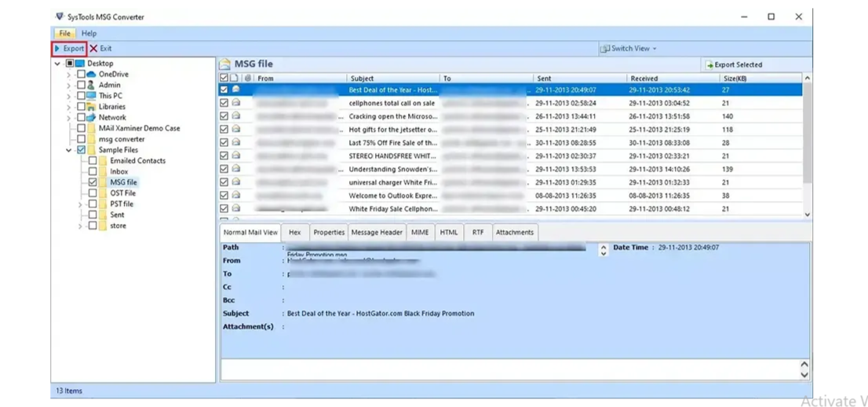Check the MAil Xaminer Demo Case checkbox

(81, 128)
